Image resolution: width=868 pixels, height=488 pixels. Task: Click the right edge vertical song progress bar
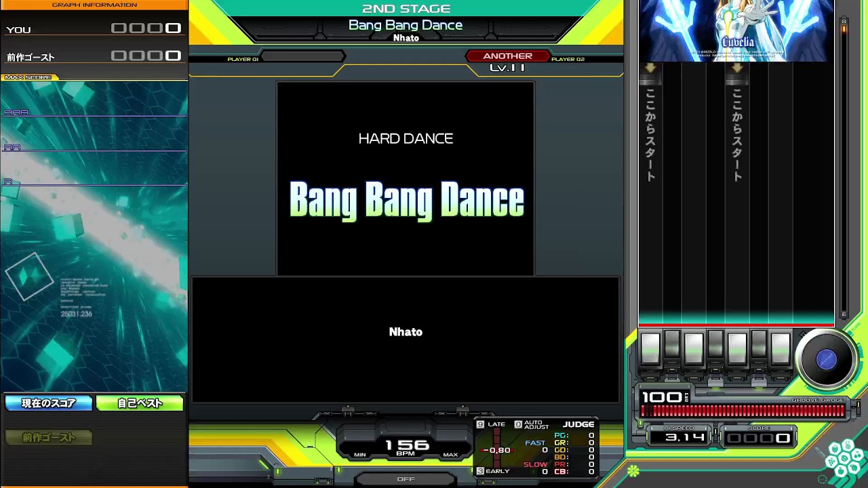[844, 167]
